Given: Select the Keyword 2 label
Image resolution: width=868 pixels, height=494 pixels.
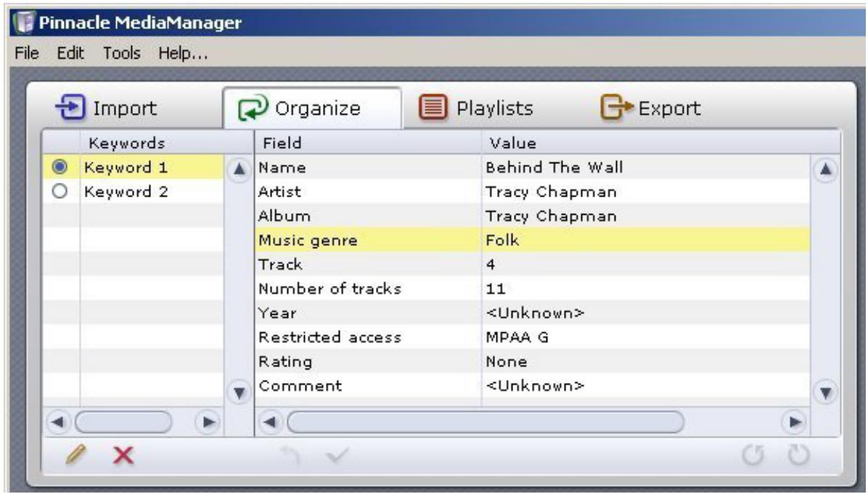Looking at the screenshot, I should coord(126,192).
